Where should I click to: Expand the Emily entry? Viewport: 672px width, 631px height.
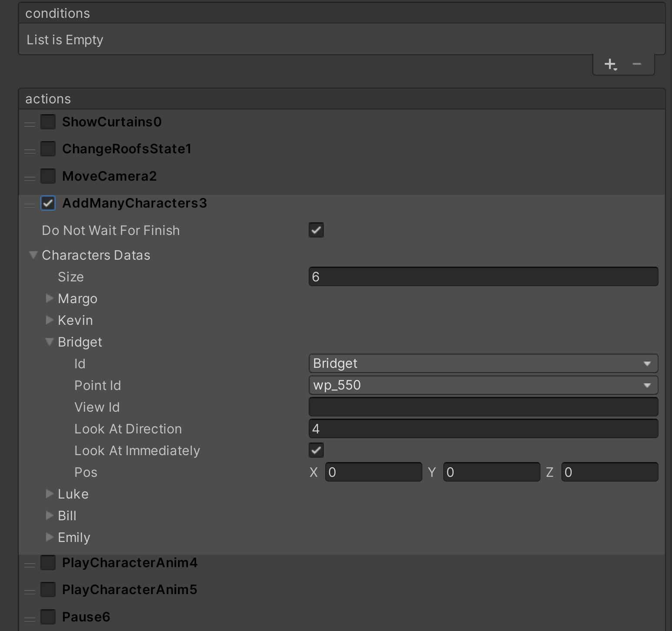point(49,537)
